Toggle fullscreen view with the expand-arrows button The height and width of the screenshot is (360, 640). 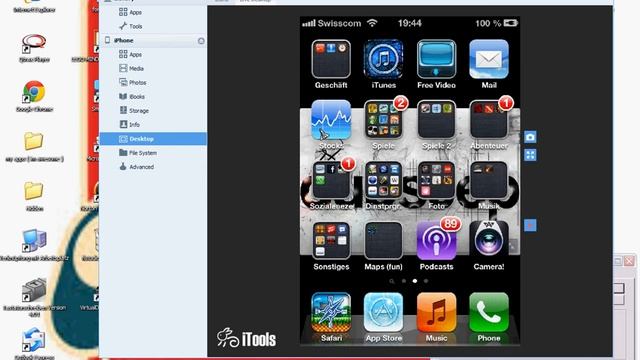click(530, 155)
